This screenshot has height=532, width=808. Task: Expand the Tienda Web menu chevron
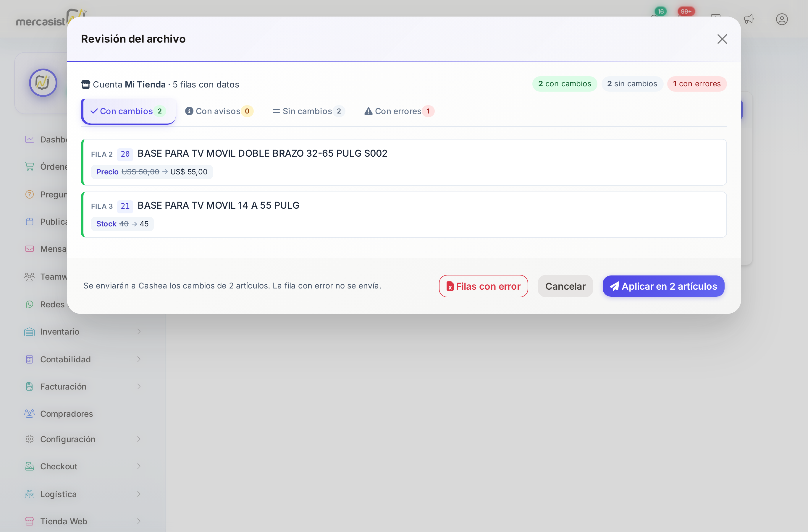pos(139,521)
